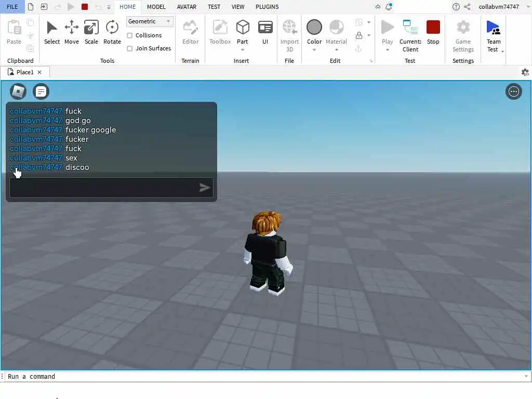Screen dimensions: 532x399
Task: Click Import 3D file
Action: 289,36
